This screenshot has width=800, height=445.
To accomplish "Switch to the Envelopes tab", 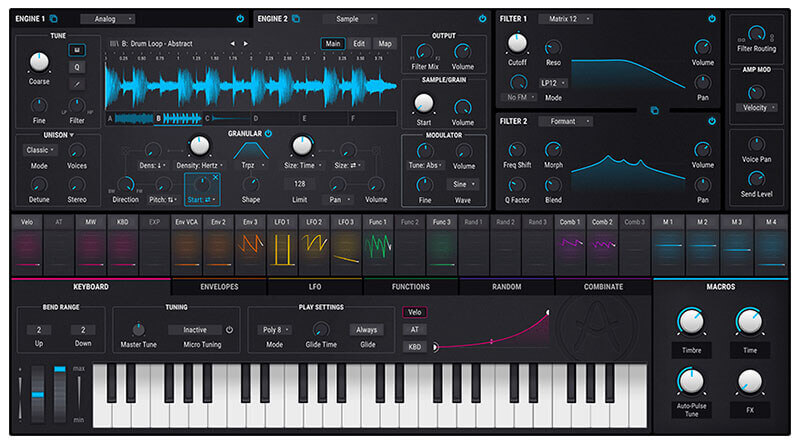I will click(x=219, y=287).
